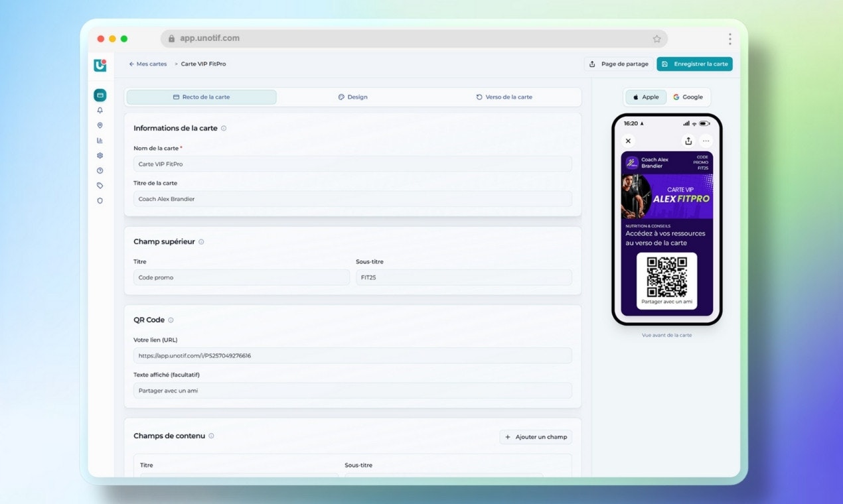Image resolution: width=843 pixels, height=504 pixels.
Task: Open the info tooltip next to QR Code
Action: pos(171,320)
